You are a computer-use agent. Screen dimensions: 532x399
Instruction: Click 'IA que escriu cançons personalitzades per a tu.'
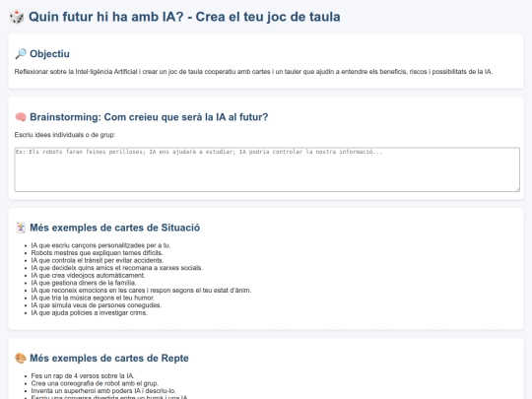[100, 245]
